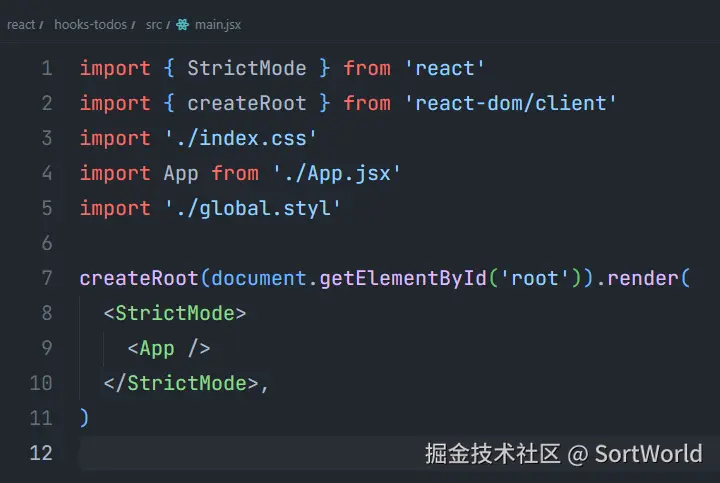Click line number 10 in the gutter
The image size is (720, 483).
(41, 383)
